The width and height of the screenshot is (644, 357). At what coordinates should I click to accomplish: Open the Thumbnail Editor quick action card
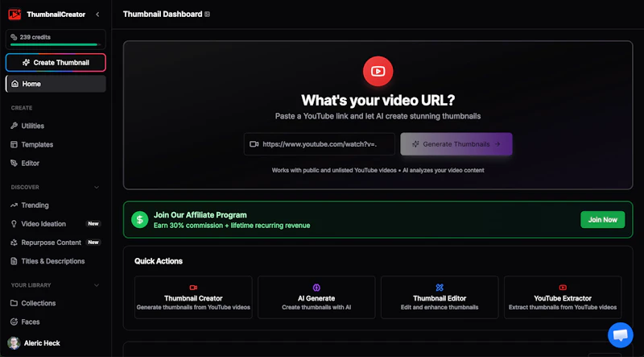(440, 297)
